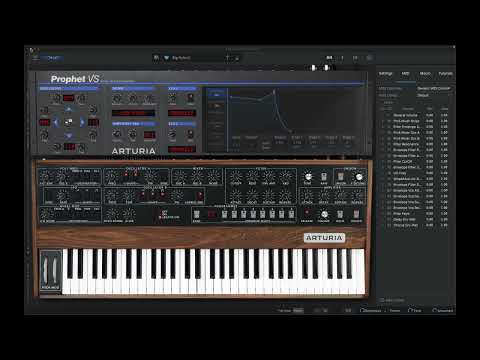Switch to the Tutorials tab in side panel

pyautogui.click(x=445, y=73)
